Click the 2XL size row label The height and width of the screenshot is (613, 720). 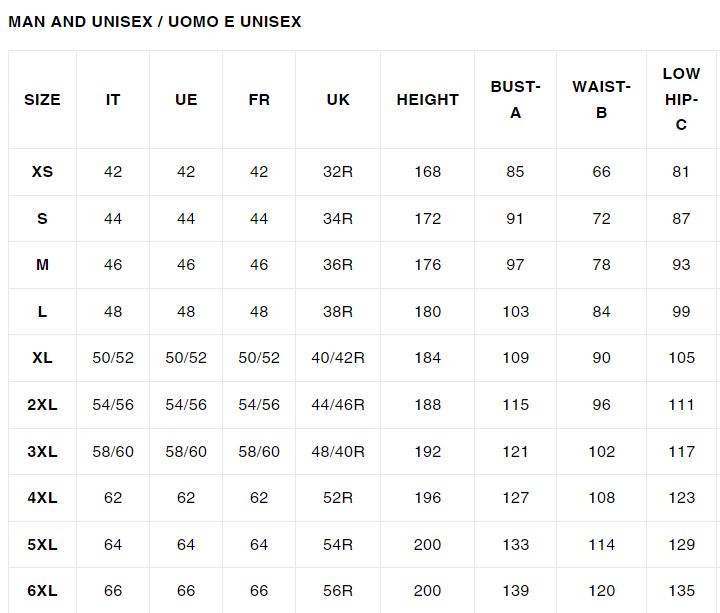click(42, 405)
